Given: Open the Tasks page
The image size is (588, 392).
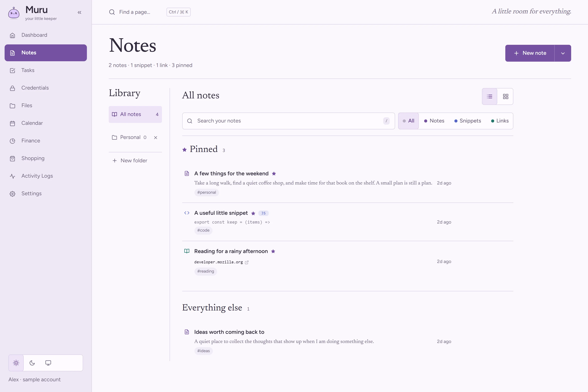Looking at the screenshot, I should (x=46, y=70).
